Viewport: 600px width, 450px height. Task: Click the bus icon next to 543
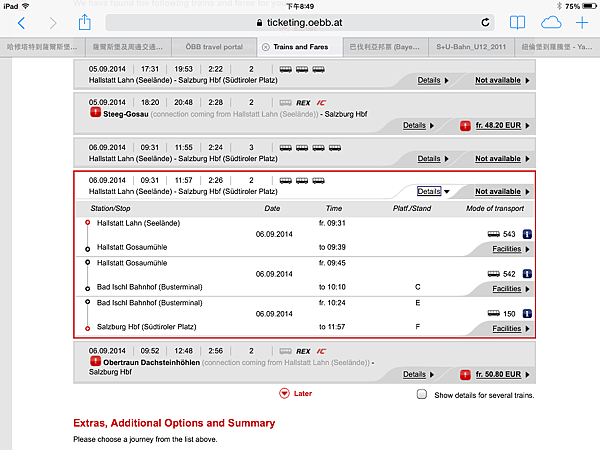[x=493, y=234]
